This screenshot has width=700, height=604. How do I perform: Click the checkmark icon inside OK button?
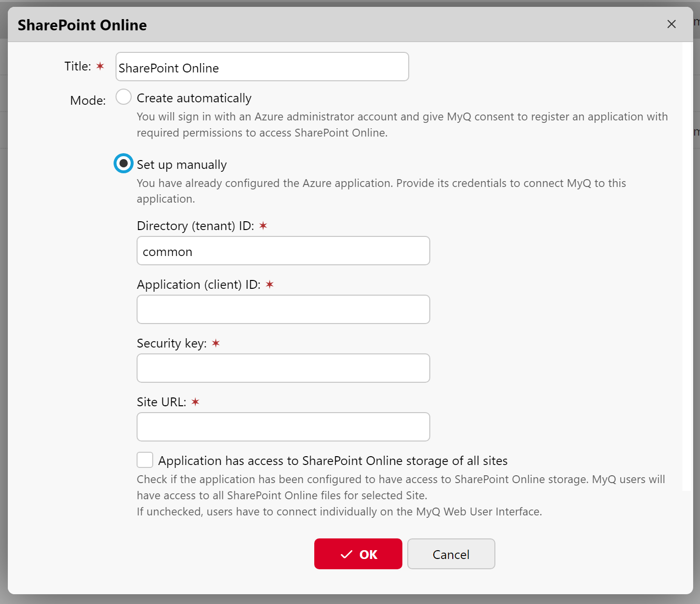(x=346, y=554)
